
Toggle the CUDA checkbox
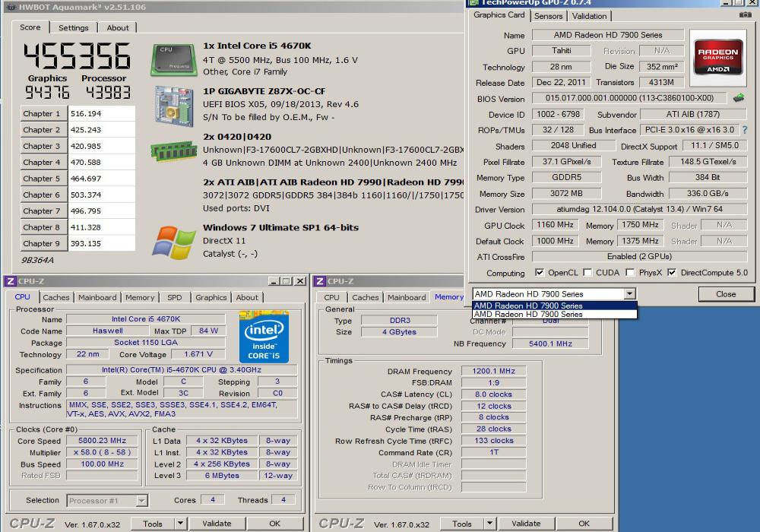(x=587, y=272)
